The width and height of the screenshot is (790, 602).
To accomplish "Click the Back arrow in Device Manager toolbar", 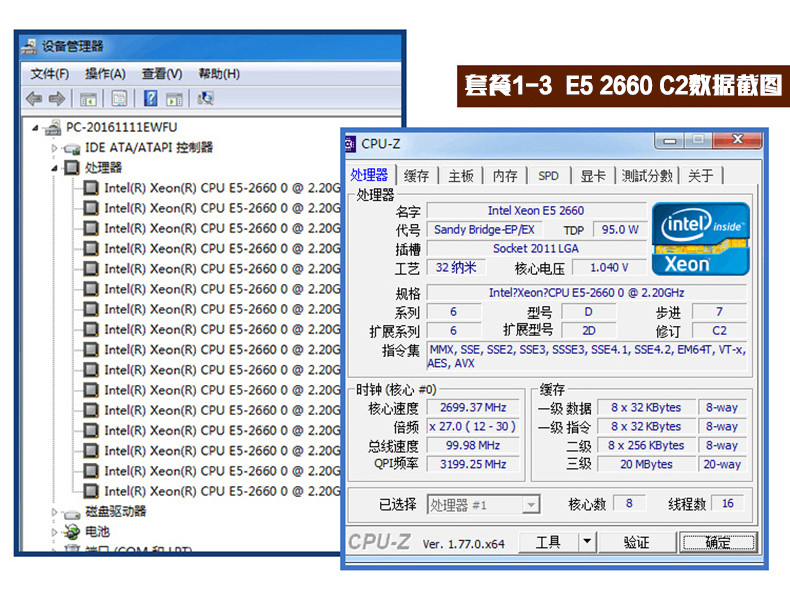I will click(x=34, y=98).
